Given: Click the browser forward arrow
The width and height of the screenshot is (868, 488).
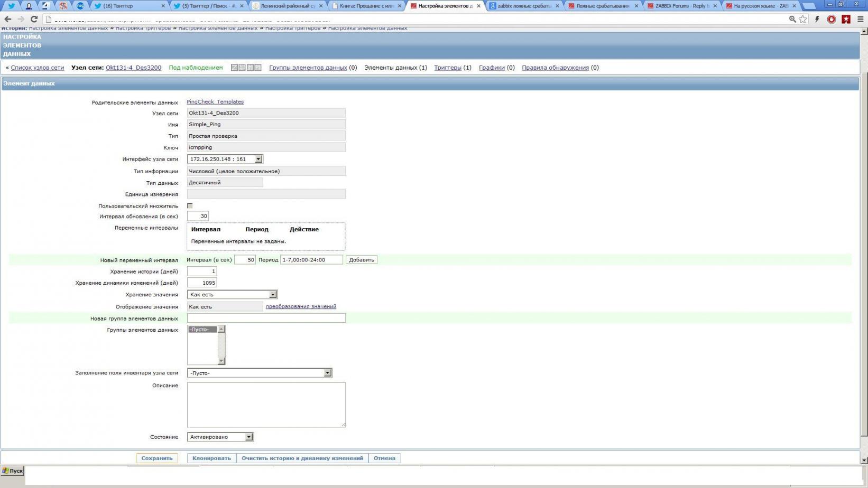Looking at the screenshot, I should coord(21,19).
